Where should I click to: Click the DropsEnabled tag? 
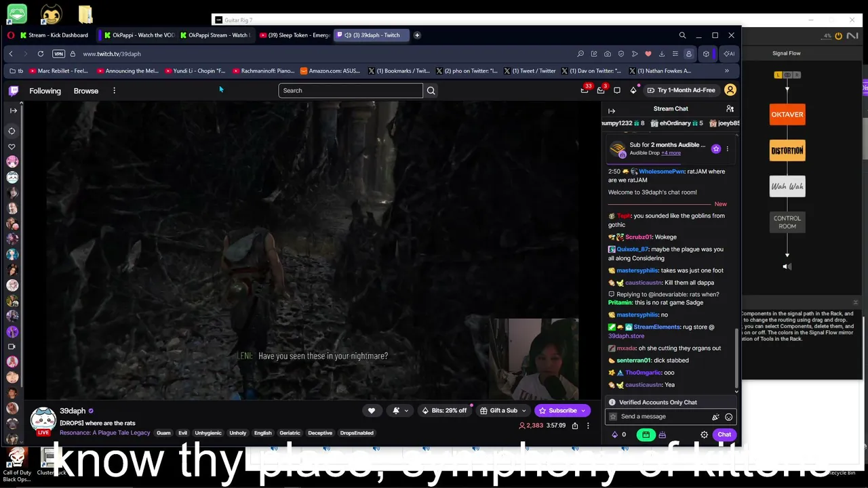[357, 432]
